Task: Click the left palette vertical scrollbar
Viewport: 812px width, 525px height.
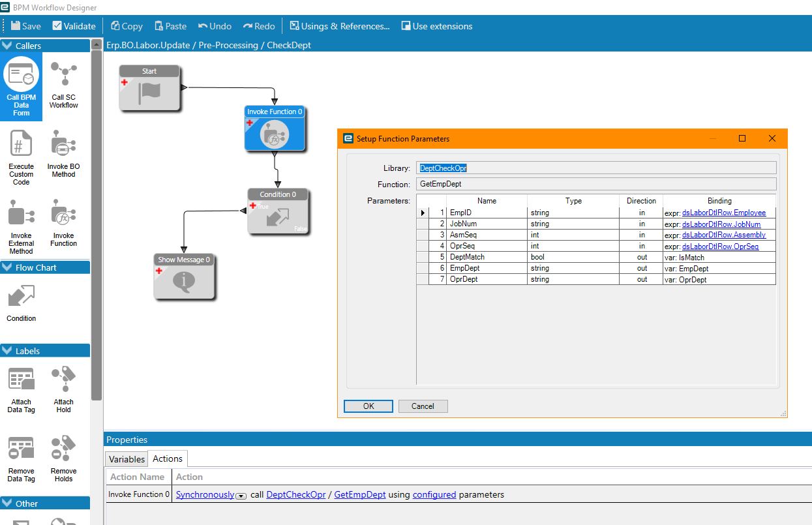Action: 97,225
